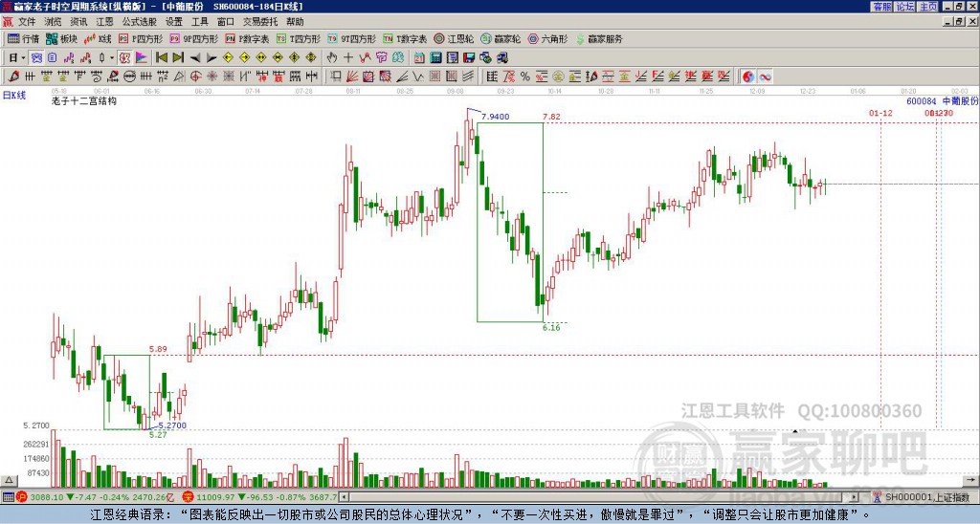This screenshot has height=524, width=980.
Task: Click the 板块 toolbar button
Action: [62, 38]
